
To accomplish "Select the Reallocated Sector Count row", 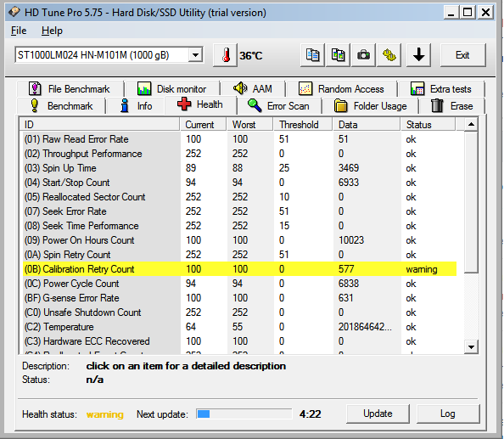I will [x=240, y=197].
